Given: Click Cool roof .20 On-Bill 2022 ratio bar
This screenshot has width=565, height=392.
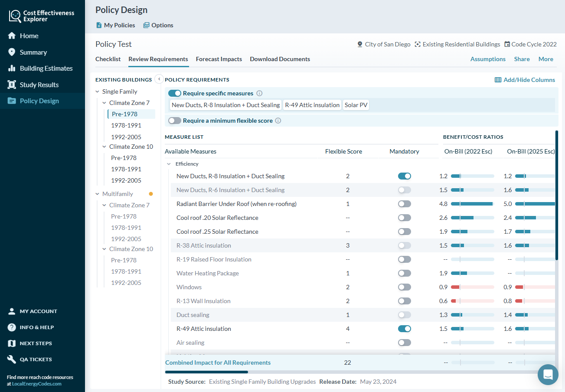Looking at the screenshot, I should 473,218.
